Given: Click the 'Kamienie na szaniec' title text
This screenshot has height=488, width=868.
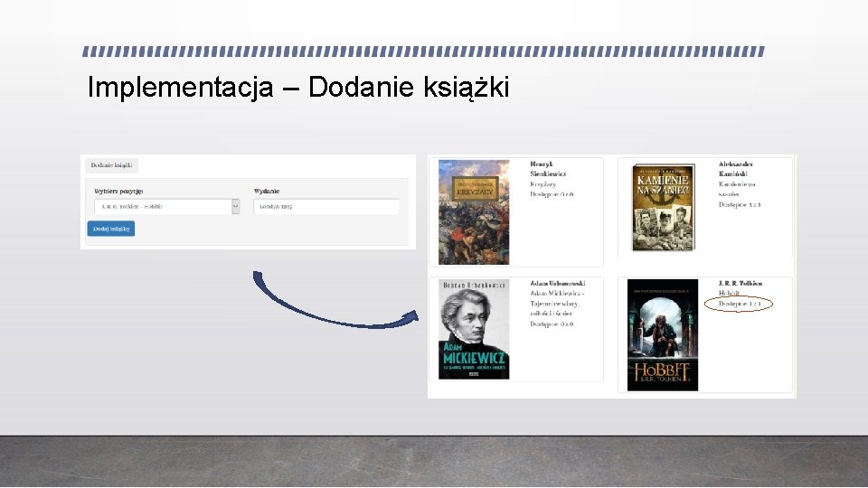Looking at the screenshot, I should tap(737, 189).
